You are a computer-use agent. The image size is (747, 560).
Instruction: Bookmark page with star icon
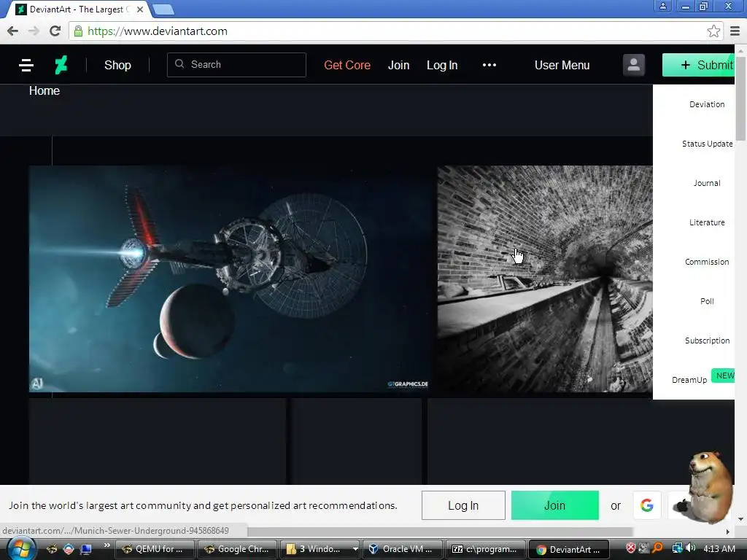click(x=713, y=31)
